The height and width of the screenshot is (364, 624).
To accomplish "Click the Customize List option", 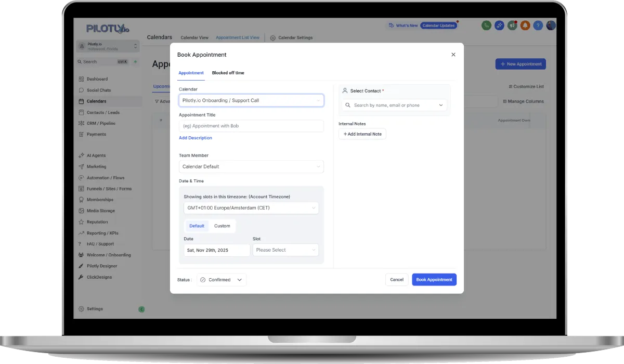I will point(526,86).
